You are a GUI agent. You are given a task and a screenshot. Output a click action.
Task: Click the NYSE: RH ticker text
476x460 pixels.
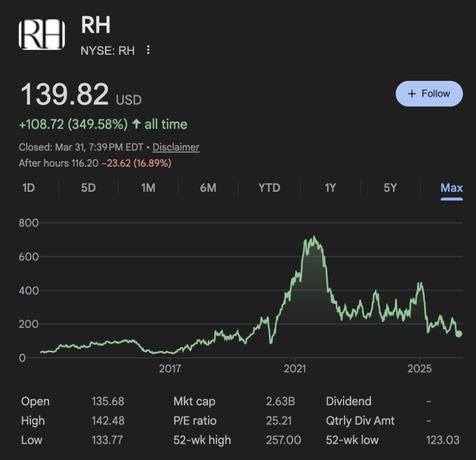click(107, 51)
